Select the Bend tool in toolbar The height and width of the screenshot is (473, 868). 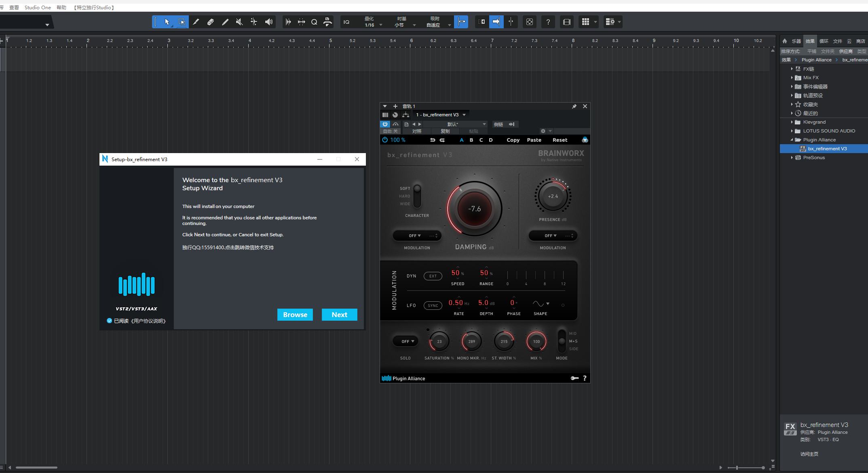(254, 22)
